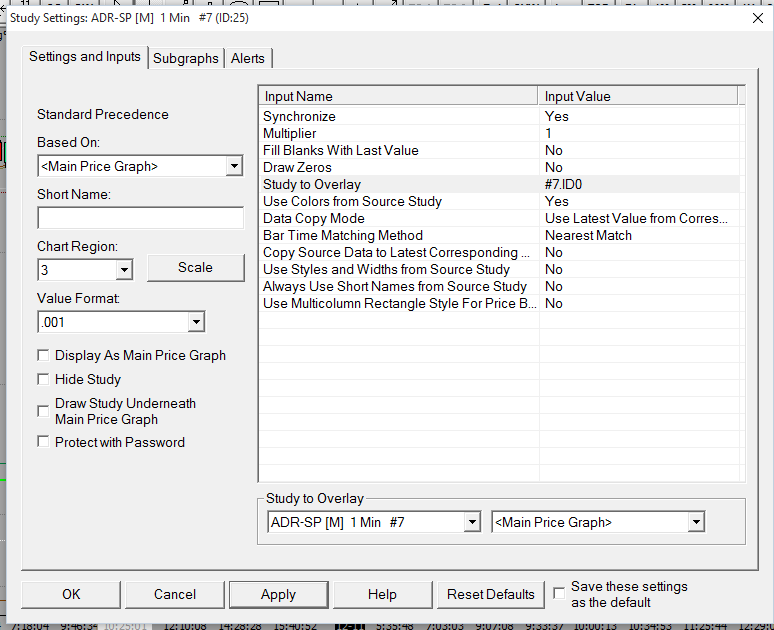Click the Scale button
This screenshot has height=630, width=774.
[x=195, y=268]
